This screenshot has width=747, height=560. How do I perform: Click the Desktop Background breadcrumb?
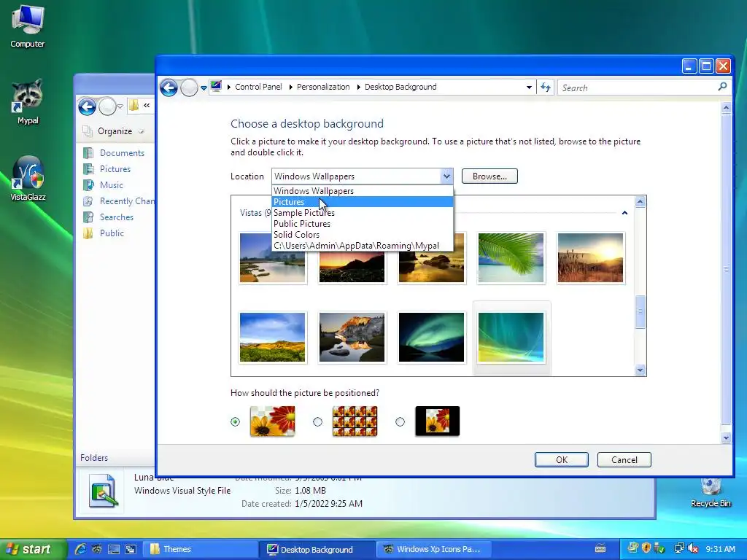(400, 87)
